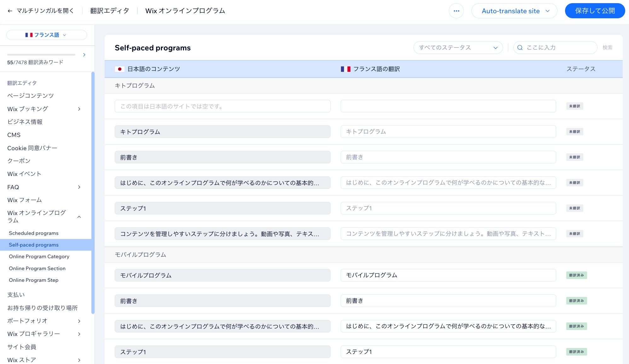Click 翻訳エディタ breadcrumb in header

(110, 11)
